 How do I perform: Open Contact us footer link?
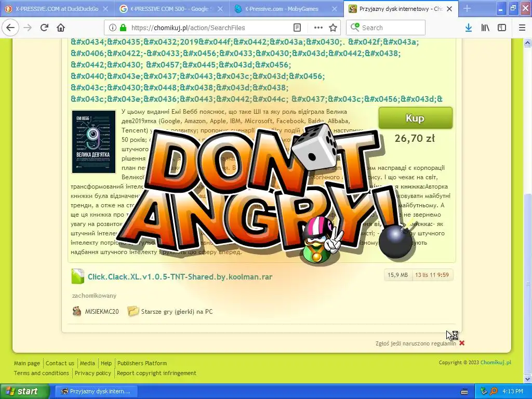[60, 363]
